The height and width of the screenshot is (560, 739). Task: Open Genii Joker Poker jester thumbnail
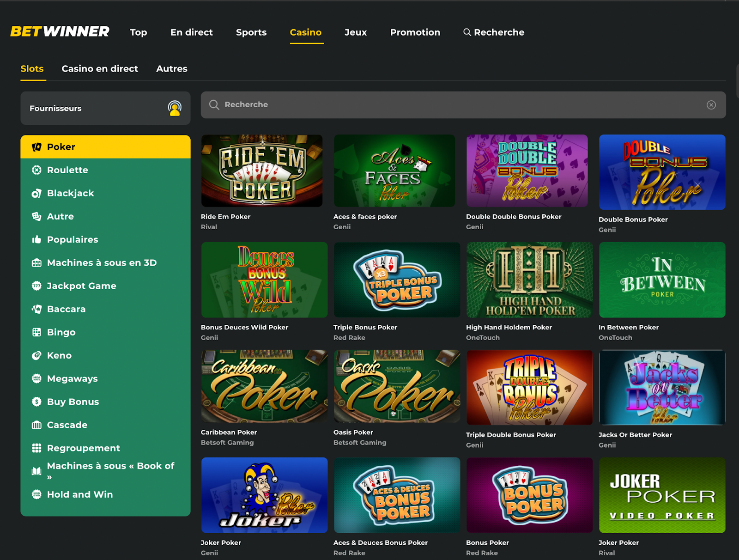click(x=264, y=495)
